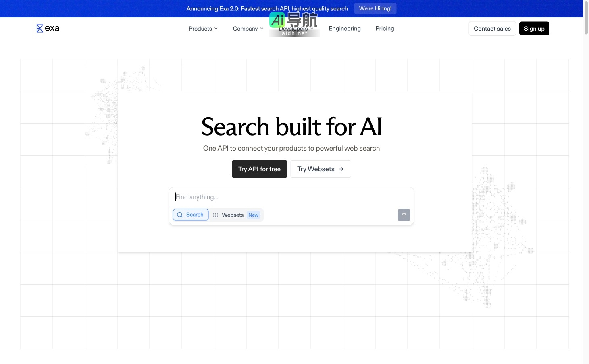
Task: Select the Search mode toggle
Action: [191, 215]
